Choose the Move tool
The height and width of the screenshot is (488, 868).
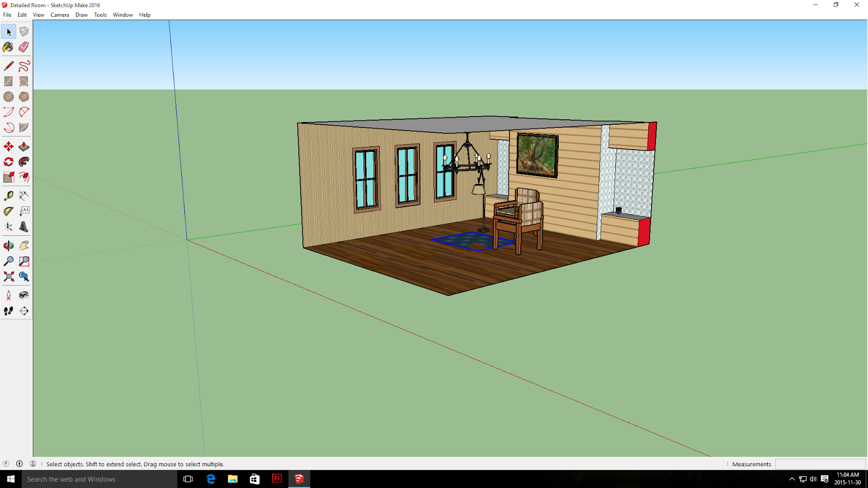[9, 147]
